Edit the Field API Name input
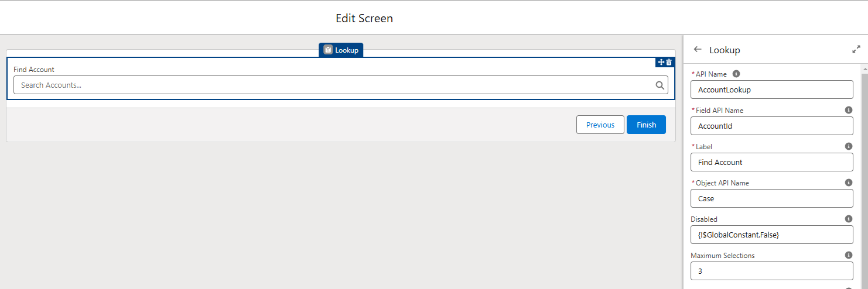This screenshot has width=868, height=289. coord(771,126)
